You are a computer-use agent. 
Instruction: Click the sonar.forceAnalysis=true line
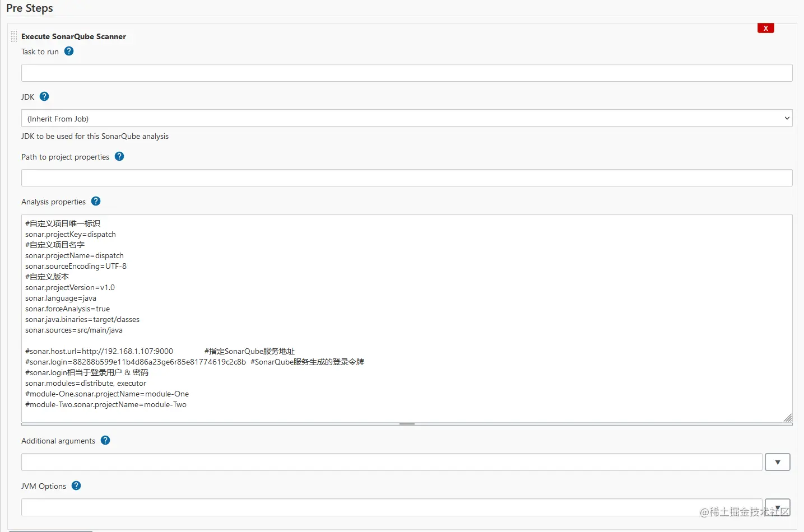pyautogui.click(x=67, y=309)
